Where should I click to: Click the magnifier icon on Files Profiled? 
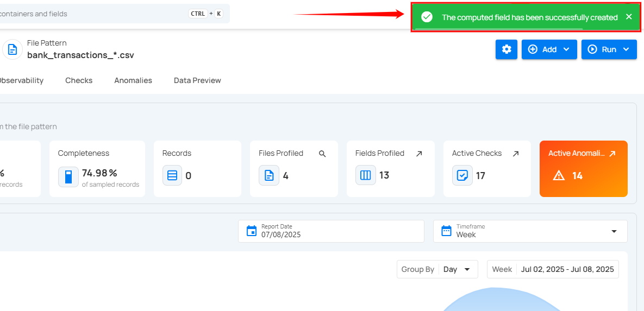coord(322,154)
